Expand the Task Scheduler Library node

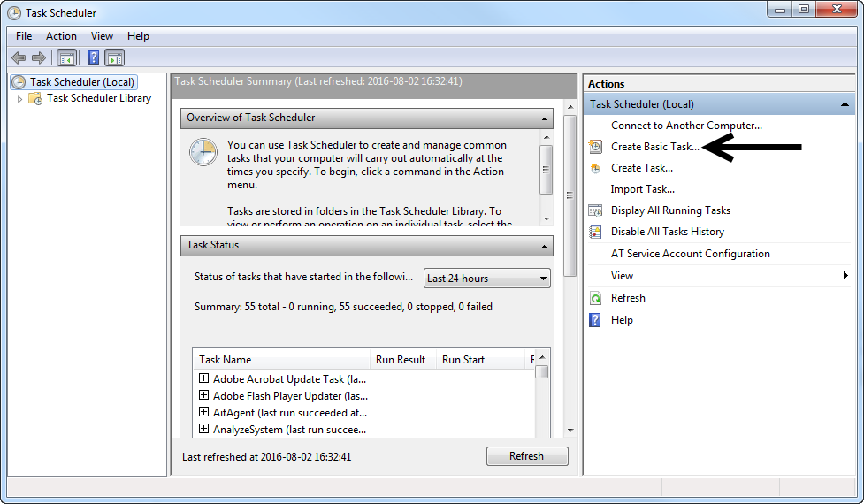point(20,99)
